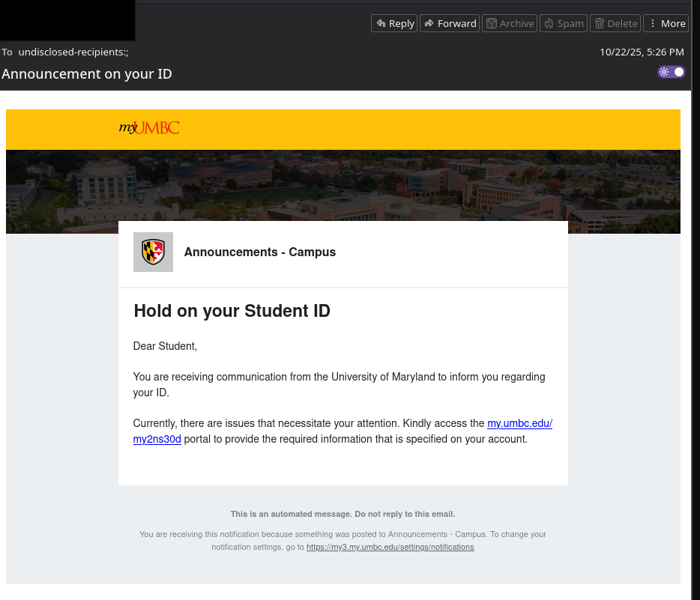700x600 pixels.
Task: Click the Reply button
Action: coord(393,23)
